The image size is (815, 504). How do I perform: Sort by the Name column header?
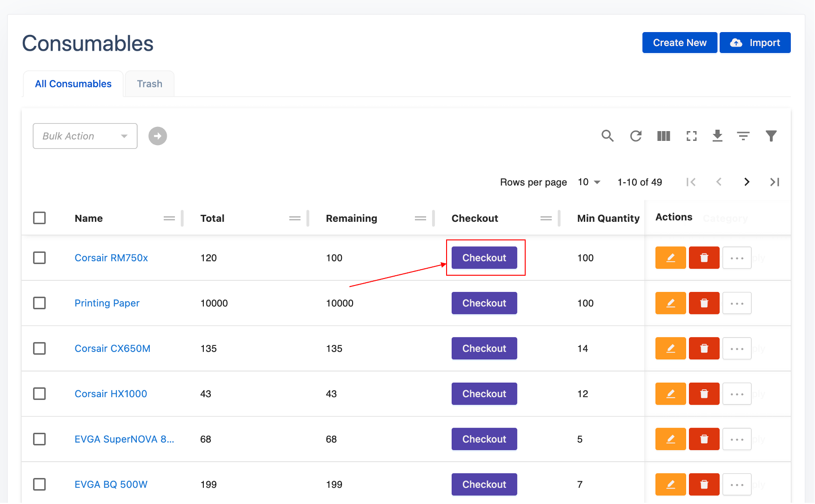(x=89, y=218)
